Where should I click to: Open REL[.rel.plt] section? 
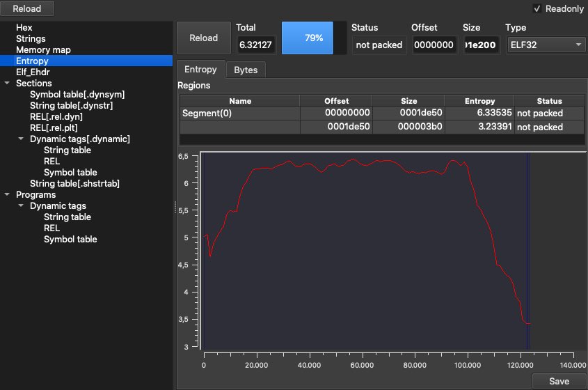[54, 128]
